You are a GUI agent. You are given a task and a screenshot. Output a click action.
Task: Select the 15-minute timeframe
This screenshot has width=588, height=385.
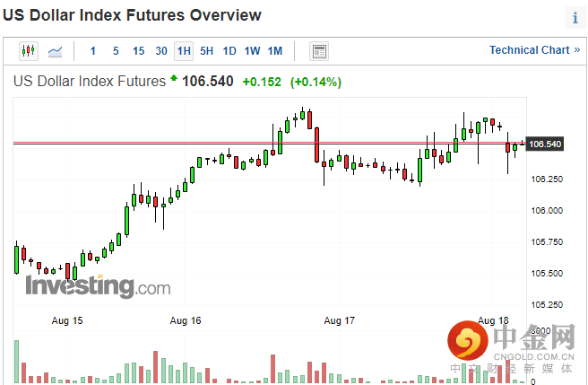pos(138,51)
